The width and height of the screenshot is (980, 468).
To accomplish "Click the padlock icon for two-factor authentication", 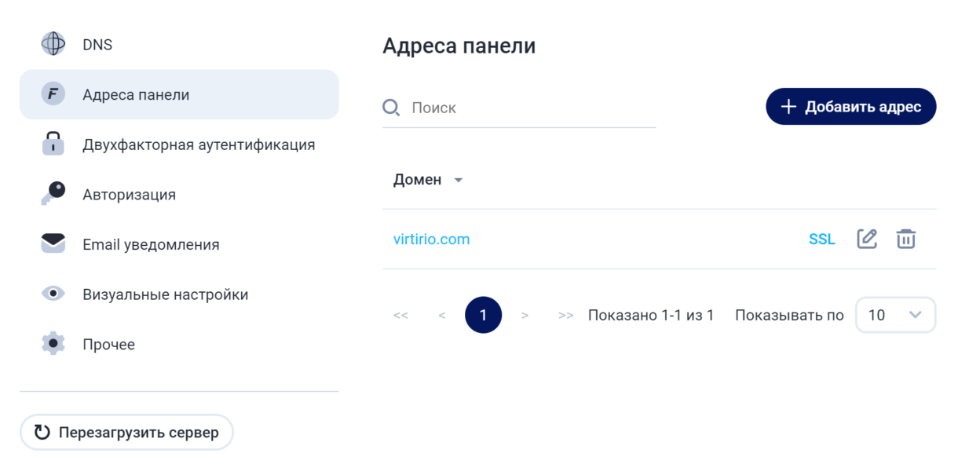I will tap(53, 144).
